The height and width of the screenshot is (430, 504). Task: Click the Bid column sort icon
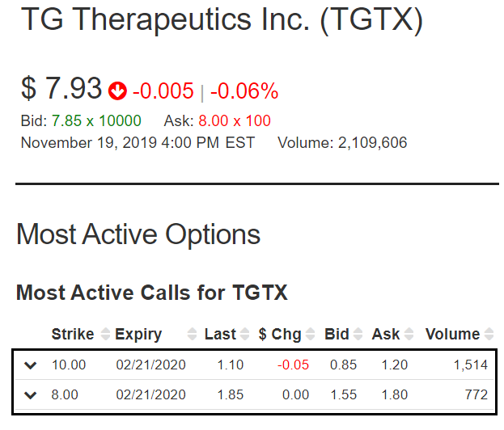[358, 334]
